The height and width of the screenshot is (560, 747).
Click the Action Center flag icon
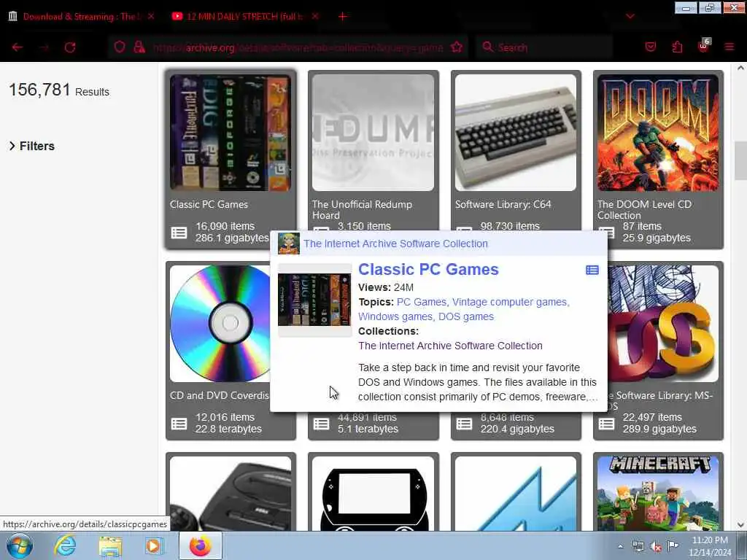coord(673,545)
